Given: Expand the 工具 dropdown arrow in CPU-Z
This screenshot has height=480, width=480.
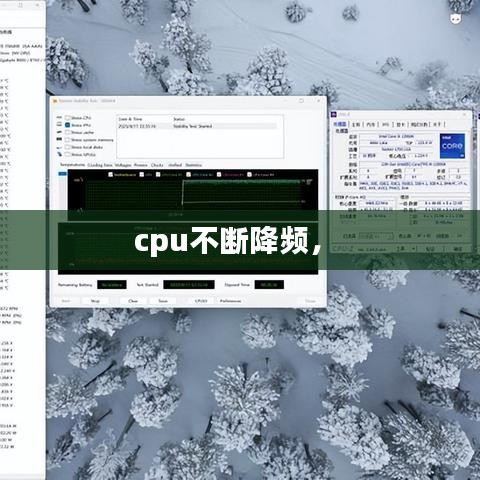Looking at the screenshot, I should coord(414,249).
